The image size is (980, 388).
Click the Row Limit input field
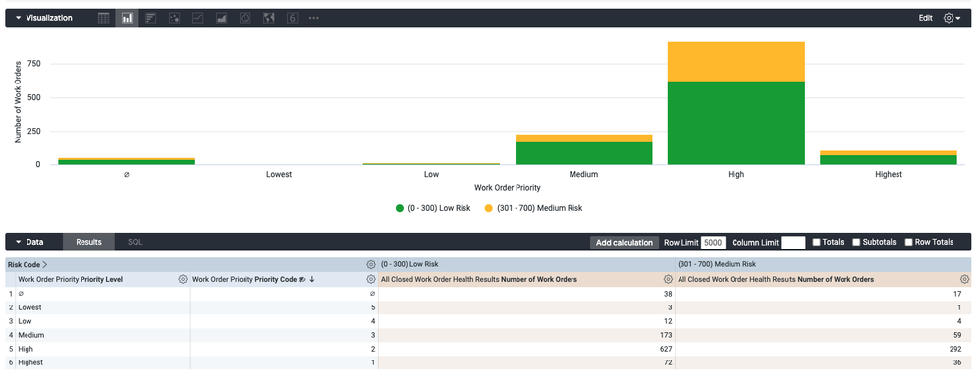[713, 243]
